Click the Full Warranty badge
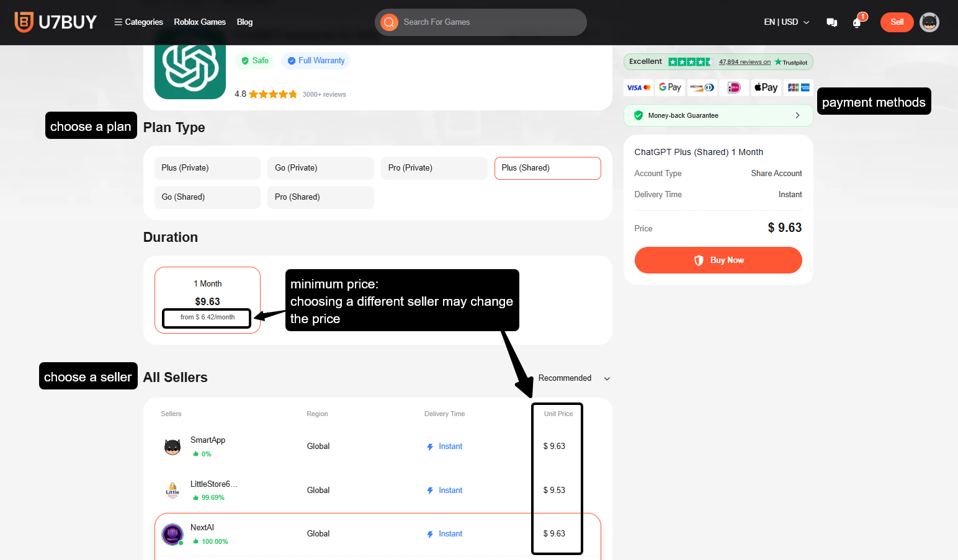 pyautogui.click(x=316, y=61)
